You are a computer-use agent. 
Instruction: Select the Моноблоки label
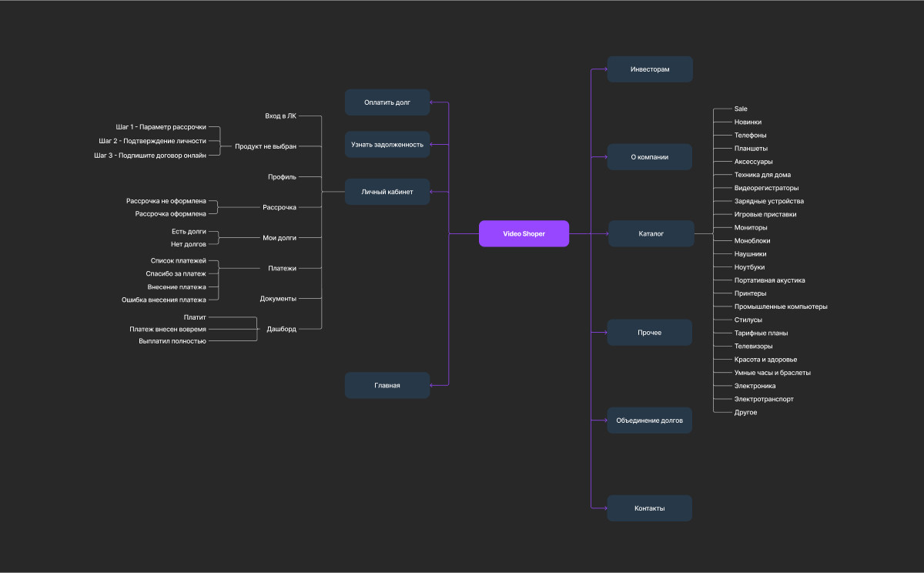[752, 240]
